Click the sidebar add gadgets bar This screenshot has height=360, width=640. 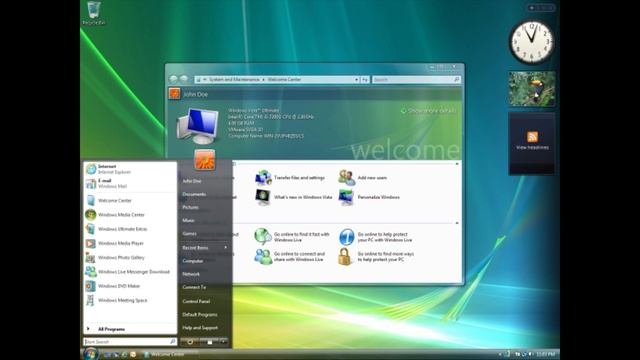pos(541,7)
